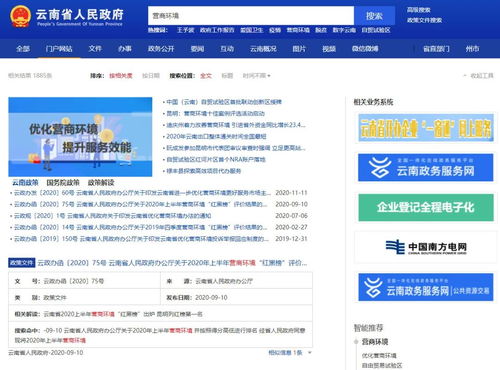Switch to the 互动 tab
The width and height of the screenshot is (500, 370).
coord(227,49)
